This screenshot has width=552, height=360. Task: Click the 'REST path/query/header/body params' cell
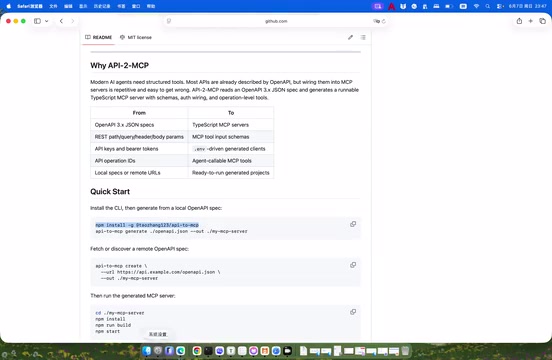pyautogui.click(x=139, y=137)
